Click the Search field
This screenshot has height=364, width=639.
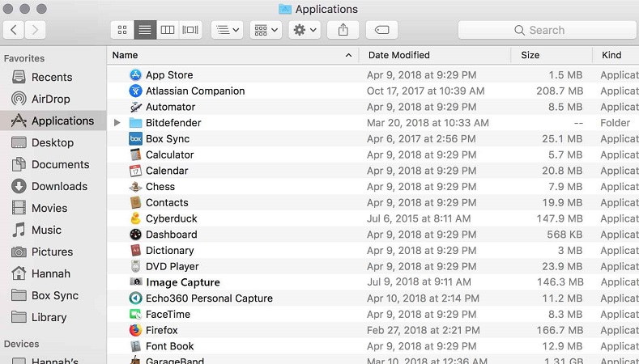[547, 30]
